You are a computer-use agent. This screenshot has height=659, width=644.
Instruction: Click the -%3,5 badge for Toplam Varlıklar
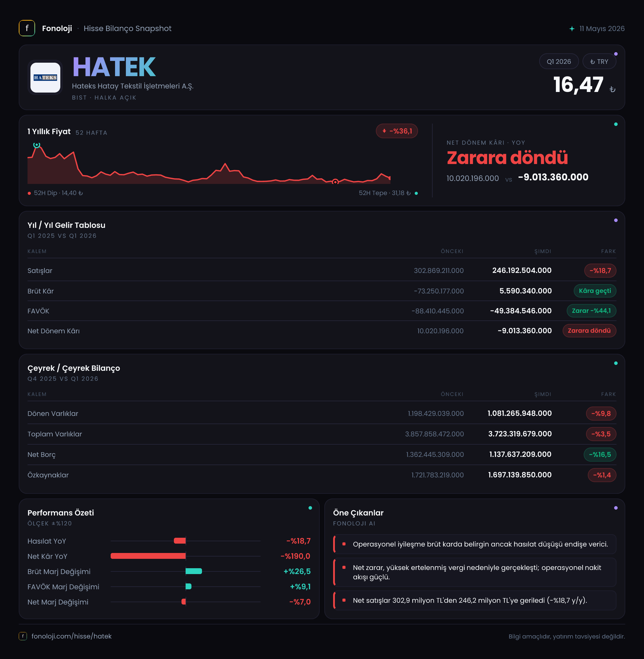pos(601,434)
